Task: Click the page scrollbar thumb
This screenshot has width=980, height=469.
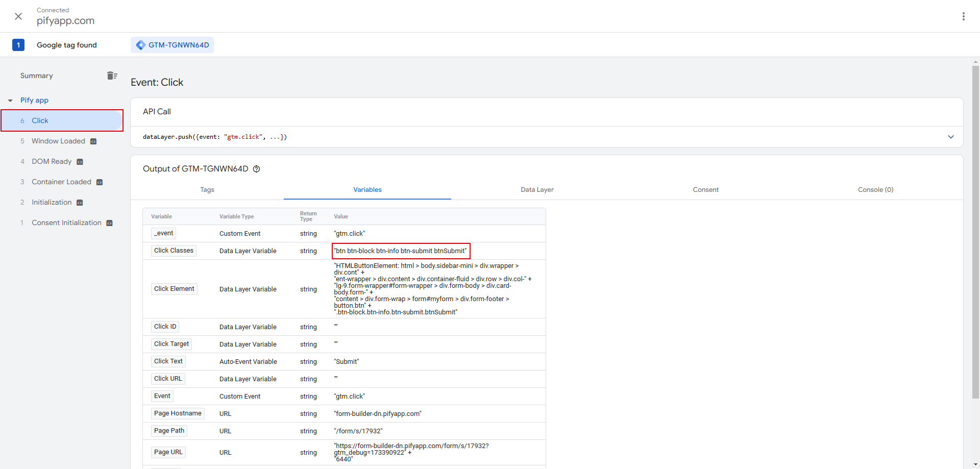Action: pyautogui.click(x=975, y=232)
